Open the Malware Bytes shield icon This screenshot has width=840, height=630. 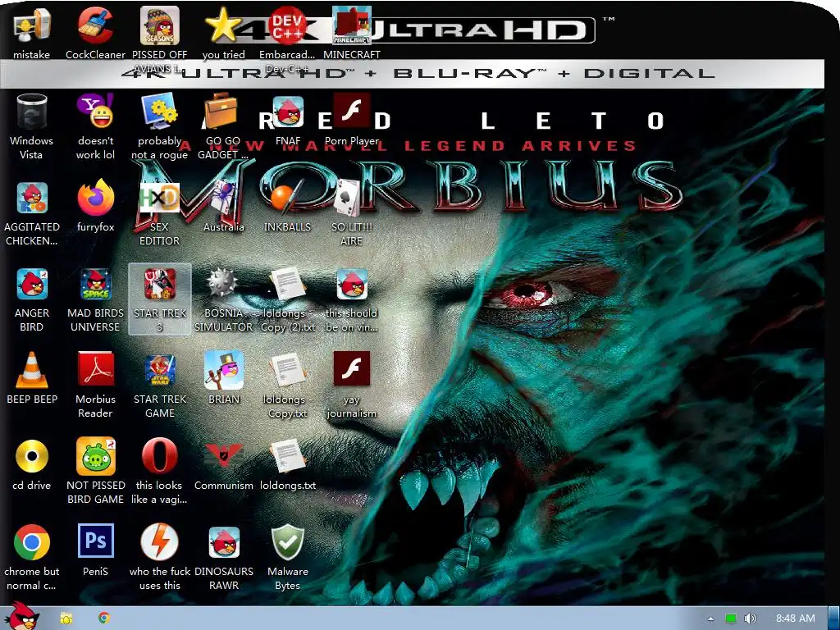tap(288, 542)
